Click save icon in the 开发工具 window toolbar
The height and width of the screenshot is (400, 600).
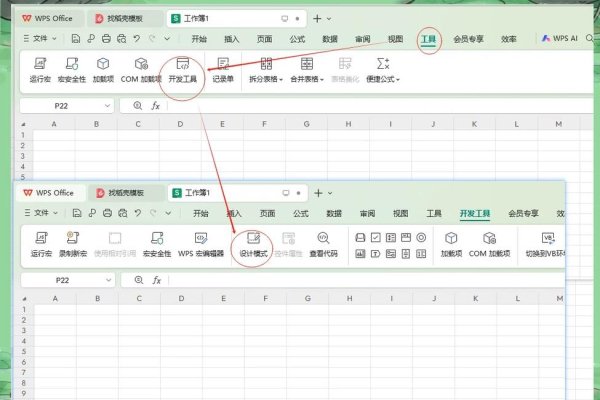(x=77, y=213)
